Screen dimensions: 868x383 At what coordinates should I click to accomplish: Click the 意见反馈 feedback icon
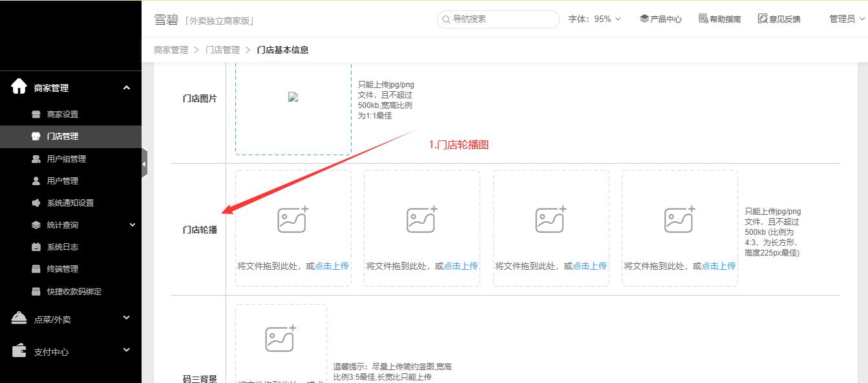click(x=763, y=19)
